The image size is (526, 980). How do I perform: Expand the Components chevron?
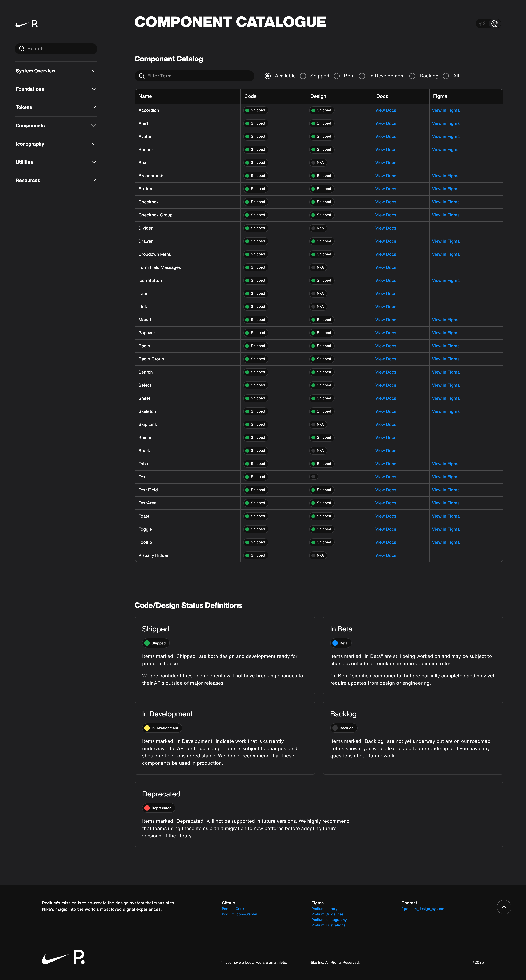[94, 126]
